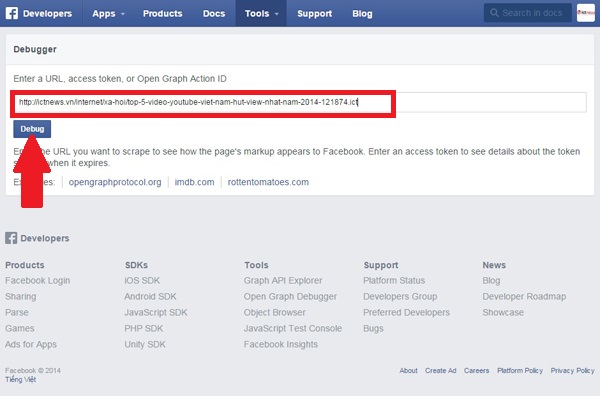The width and height of the screenshot is (600, 396).
Task: Open Developer Roadmap footer link
Action: 524,297
